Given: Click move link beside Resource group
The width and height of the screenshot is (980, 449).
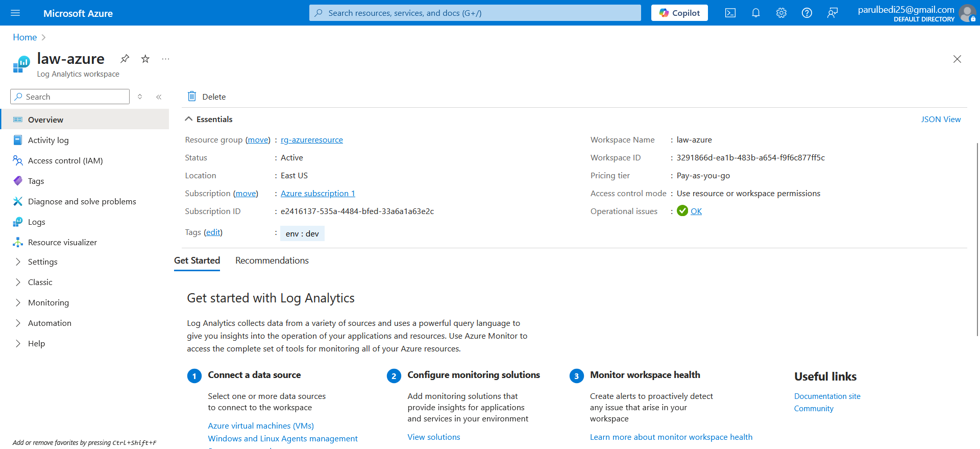Looking at the screenshot, I should pos(258,139).
